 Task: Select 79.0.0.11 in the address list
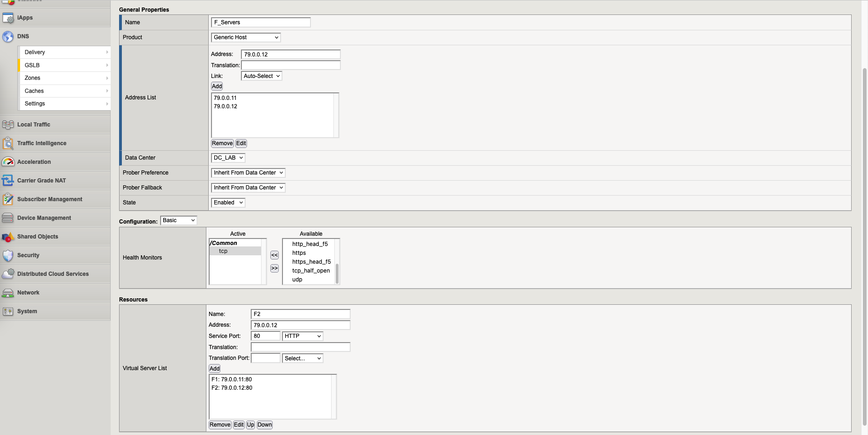pyautogui.click(x=226, y=98)
